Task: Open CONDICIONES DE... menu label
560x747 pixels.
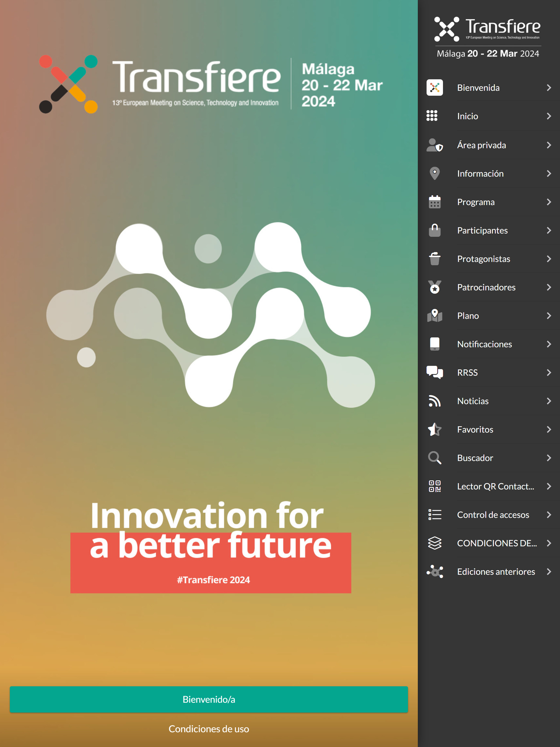Action: [x=497, y=543]
